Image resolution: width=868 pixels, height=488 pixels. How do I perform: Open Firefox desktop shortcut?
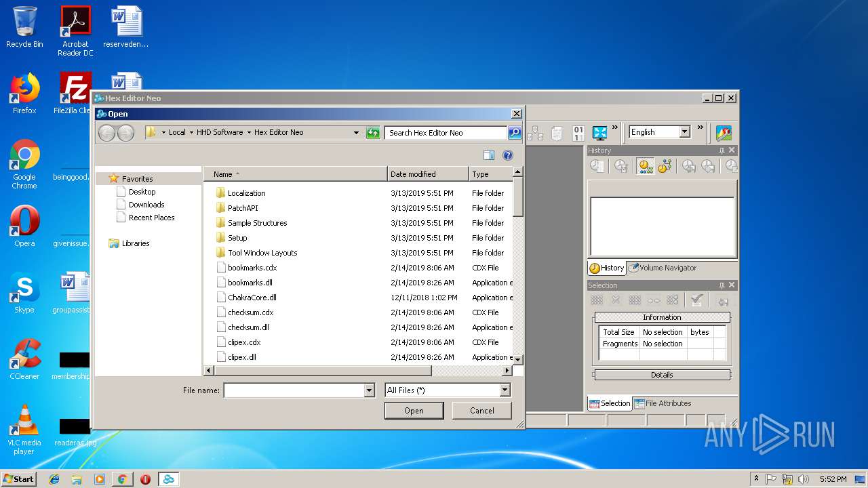click(24, 94)
